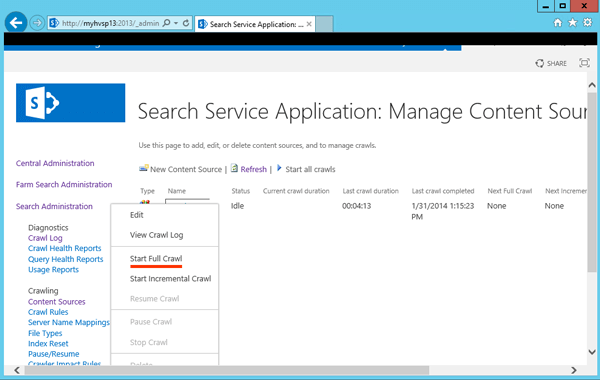Screen dimensions: 600x380
Task: Click the 1/31/2014 1:15:23 PM value
Action: pyautogui.click(x=443, y=211)
